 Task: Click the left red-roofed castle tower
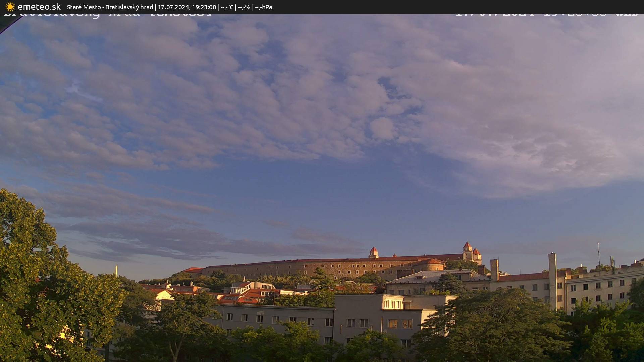click(x=373, y=252)
